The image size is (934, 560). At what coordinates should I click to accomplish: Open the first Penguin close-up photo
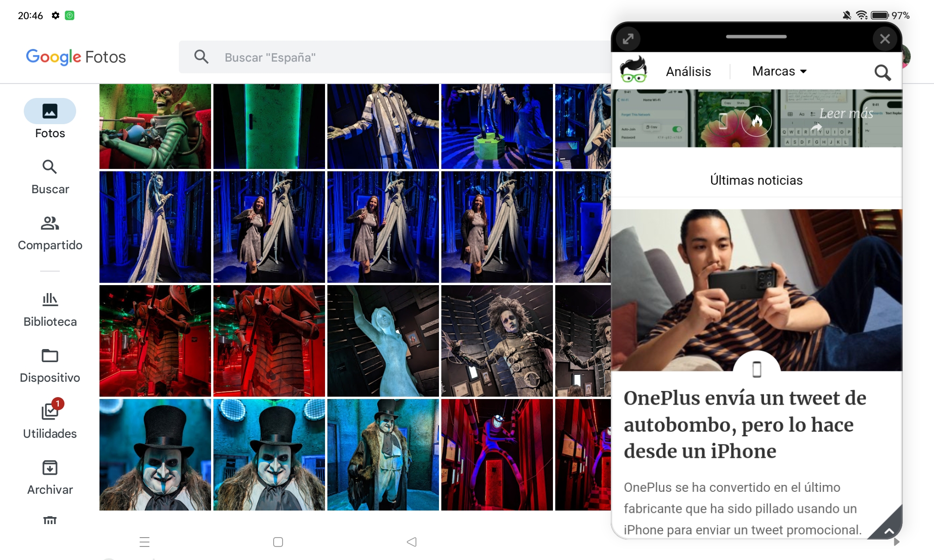[155, 455]
